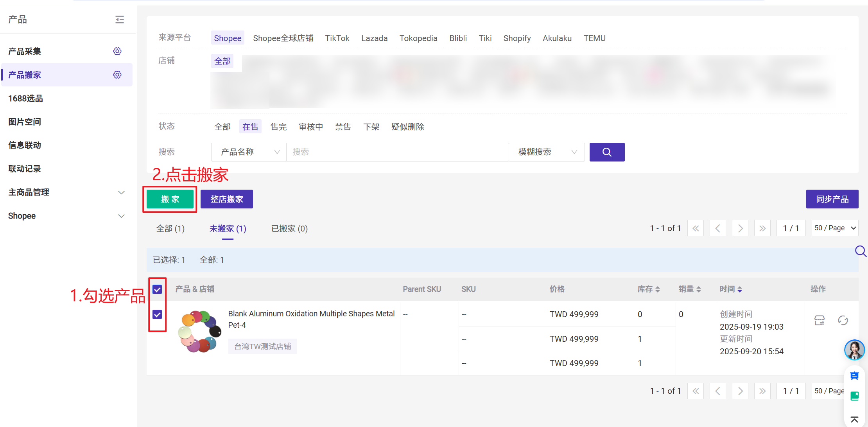Click the product row sync refresh icon
Screen dimensions: 868x427
tap(843, 321)
